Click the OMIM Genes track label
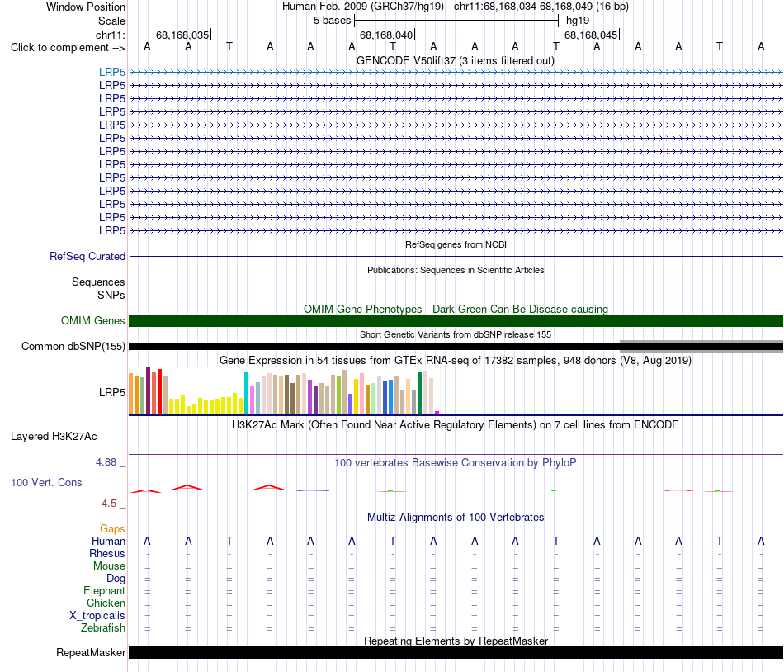 [x=92, y=320]
